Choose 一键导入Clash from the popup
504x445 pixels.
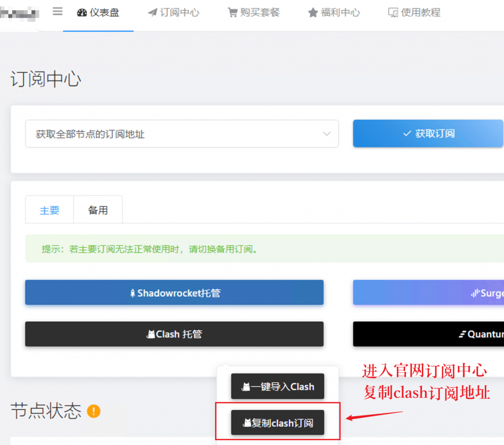[x=278, y=386]
